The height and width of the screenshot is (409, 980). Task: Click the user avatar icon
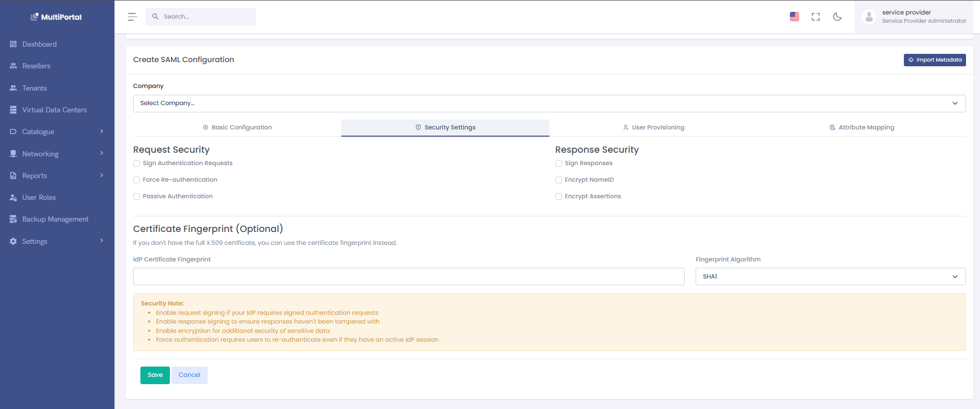pos(869,17)
